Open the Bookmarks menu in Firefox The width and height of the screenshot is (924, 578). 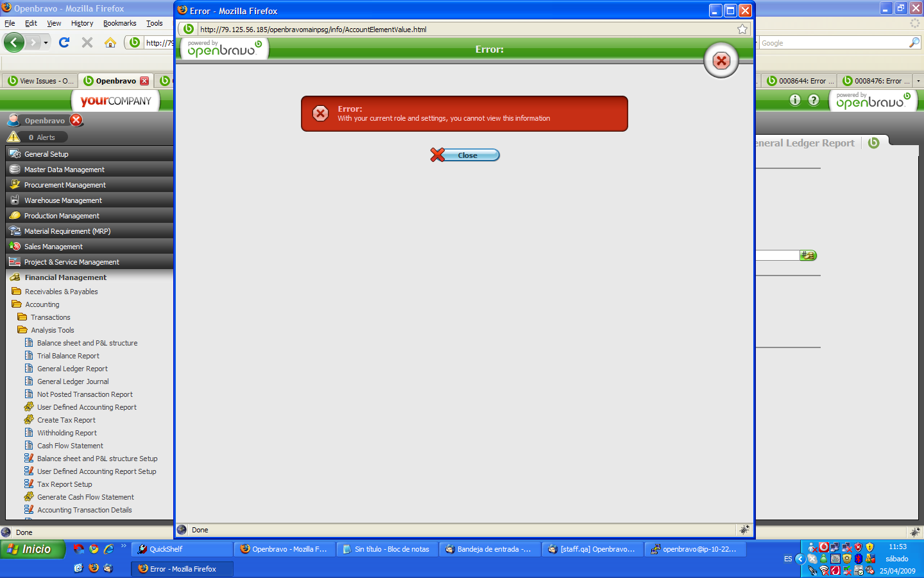tap(119, 23)
